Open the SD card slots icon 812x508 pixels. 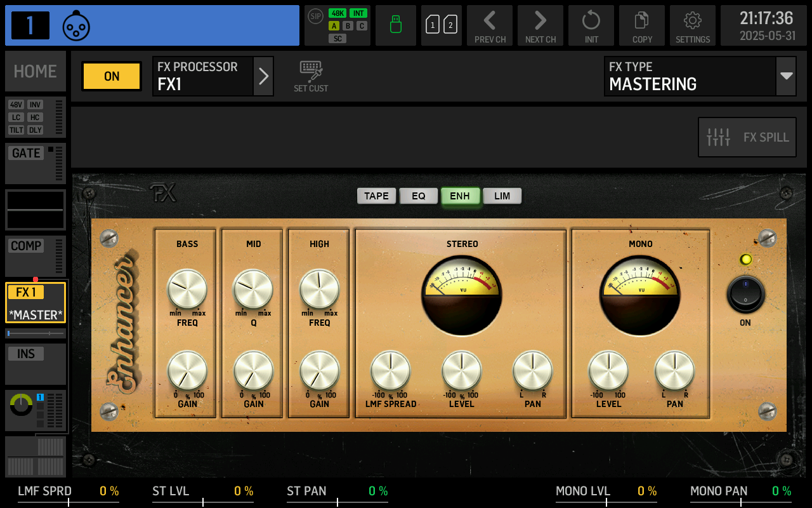coord(442,25)
